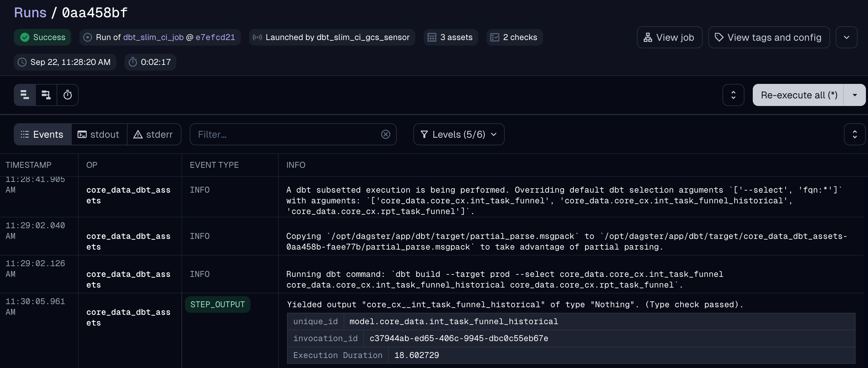Viewport: 868px width, 368px height.
Task: Click View tags and config button
Action: click(769, 37)
